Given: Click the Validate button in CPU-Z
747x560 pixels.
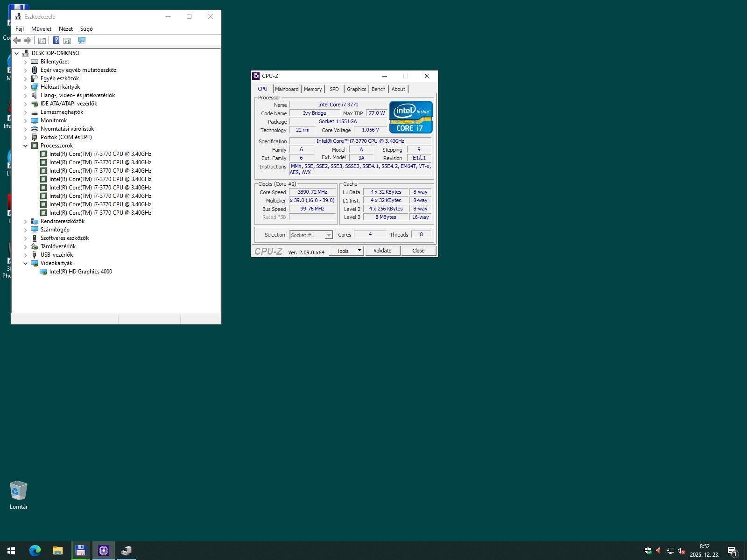Looking at the screenshot, I should 382,251.
